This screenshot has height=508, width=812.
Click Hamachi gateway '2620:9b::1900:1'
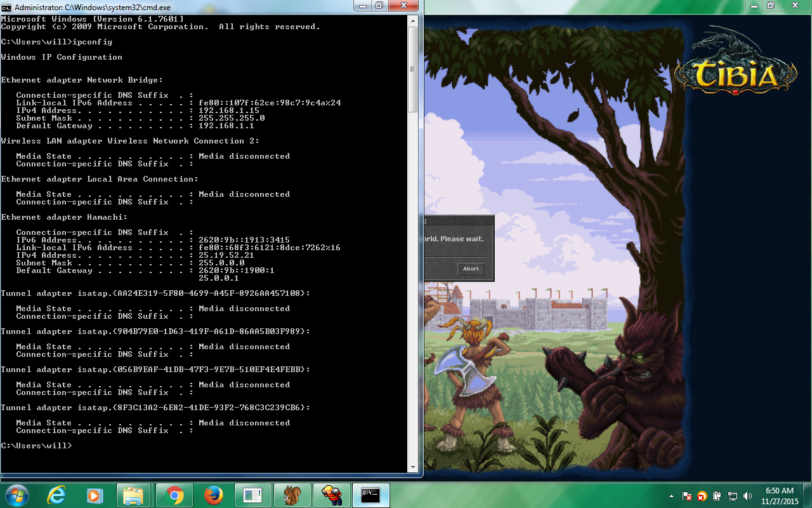(x=237, y=271)
